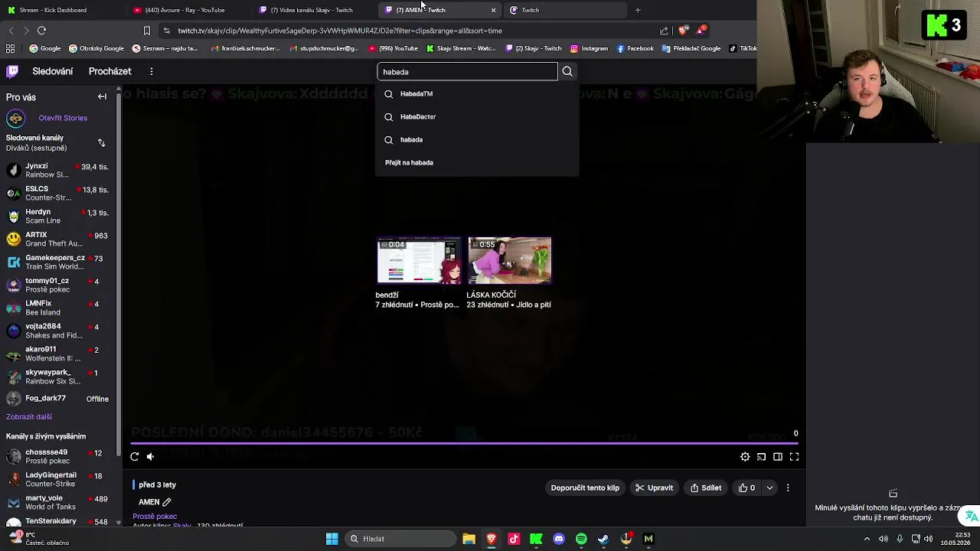Bookmark this page icon
The width and height of the screenshot is (980, 551).
[147, 31]
